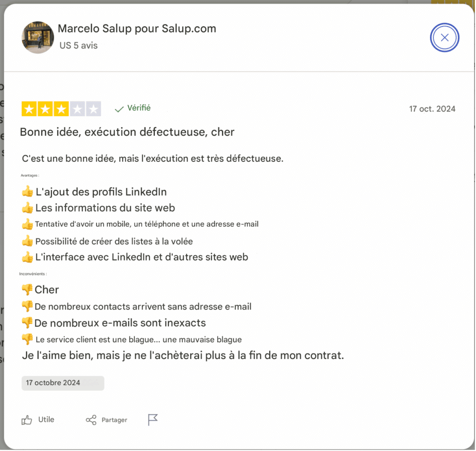Viewport: 476px width, 451px height.
Task: Open sharing options via Partager
Action: point(113,419)
